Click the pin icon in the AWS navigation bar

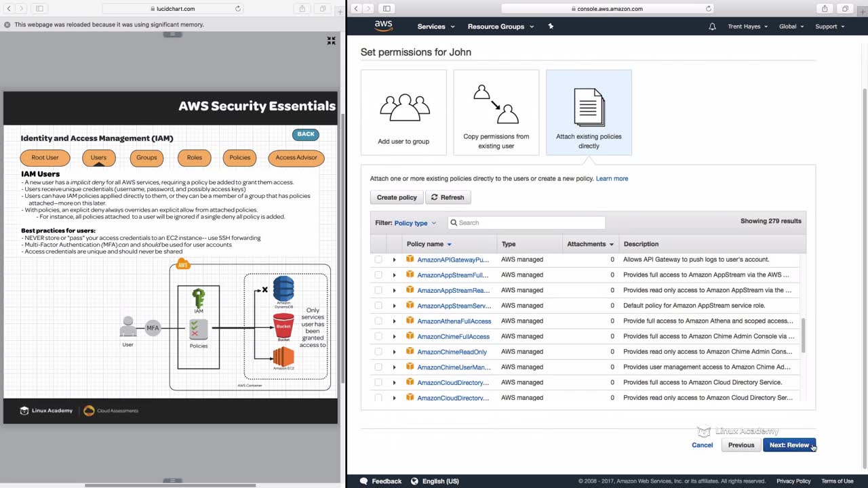[x=551, y=26]
